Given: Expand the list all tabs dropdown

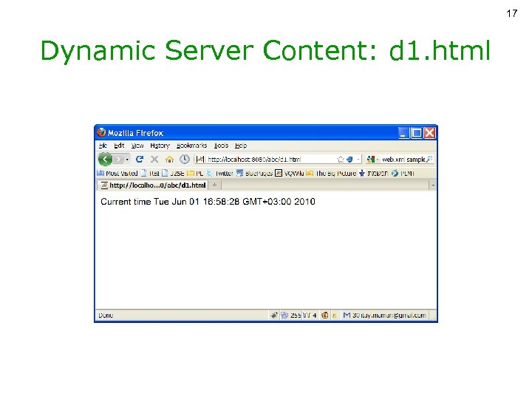Looking at the screenshot, I should pos(432,185).
